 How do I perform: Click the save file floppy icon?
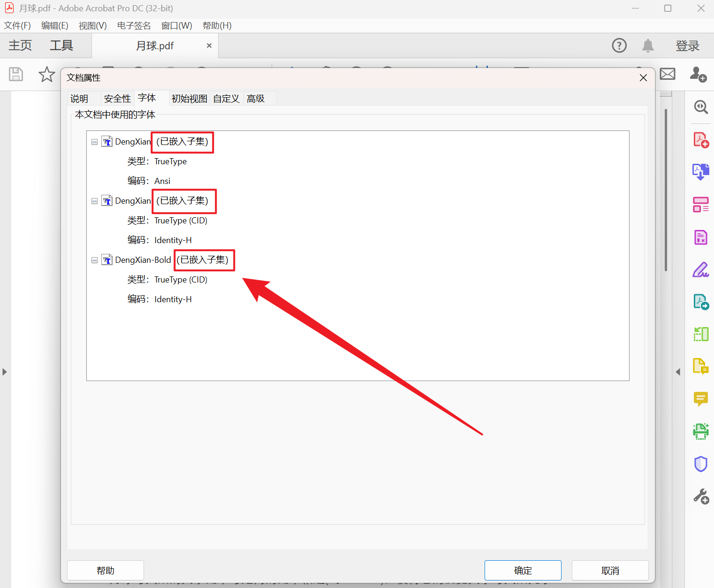16,74
